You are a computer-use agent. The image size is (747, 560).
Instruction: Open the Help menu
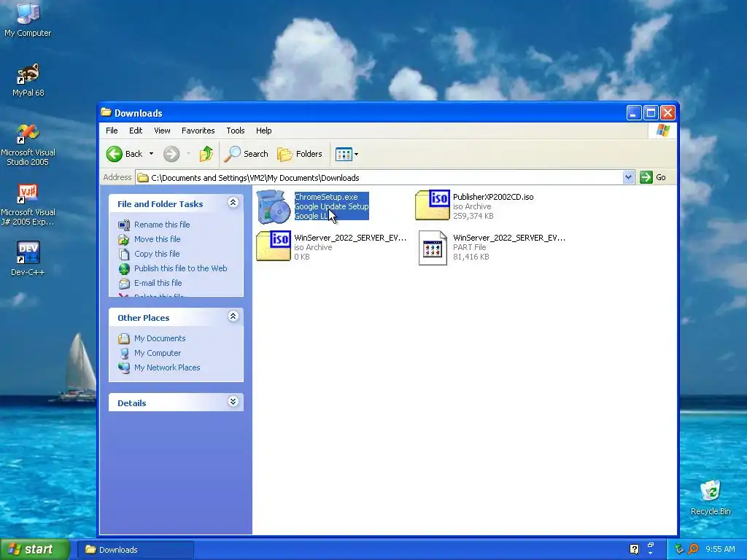tap(263, 131)
